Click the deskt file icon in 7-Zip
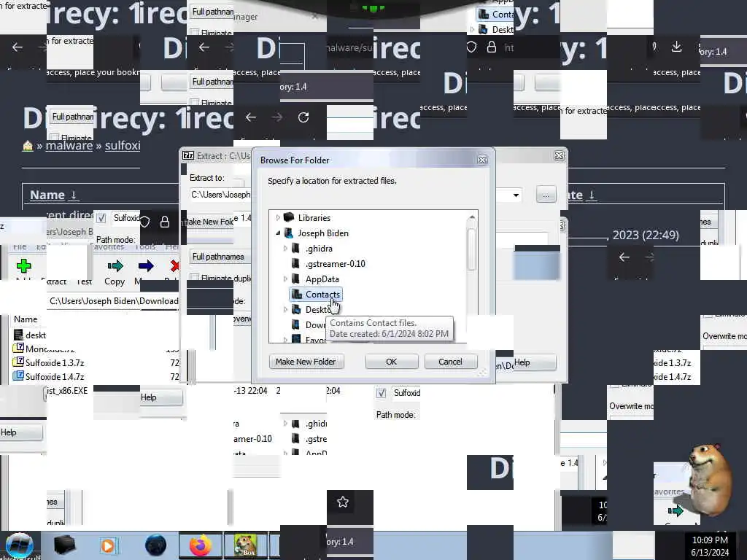Viewport: 747px width, 560px height. [x=18, y=335]
